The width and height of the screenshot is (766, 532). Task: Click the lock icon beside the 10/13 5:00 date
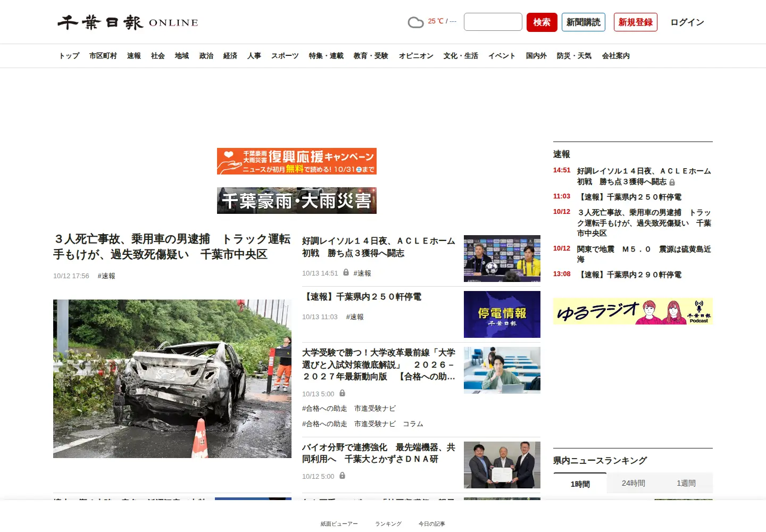(x=342, y=393)
